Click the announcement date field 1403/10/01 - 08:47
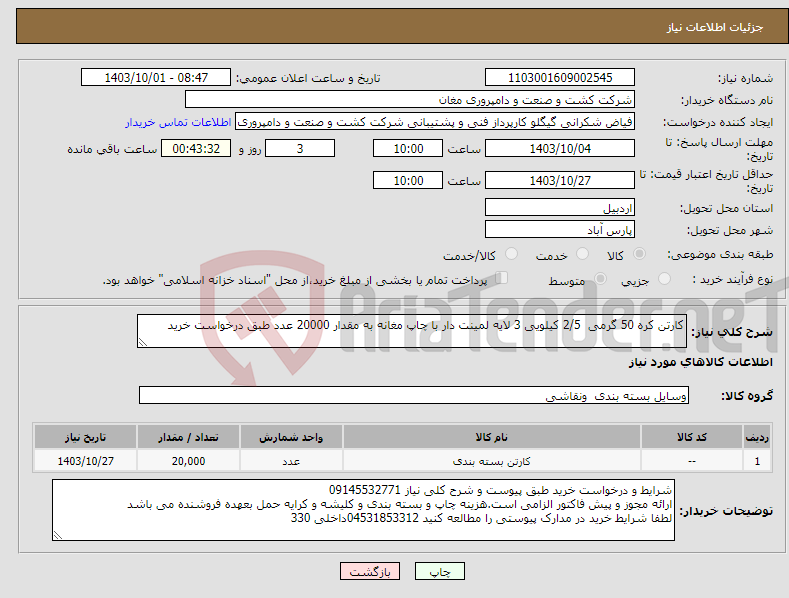Image resolution: width=789 pixels, height=598 pixels. point(156,78)
